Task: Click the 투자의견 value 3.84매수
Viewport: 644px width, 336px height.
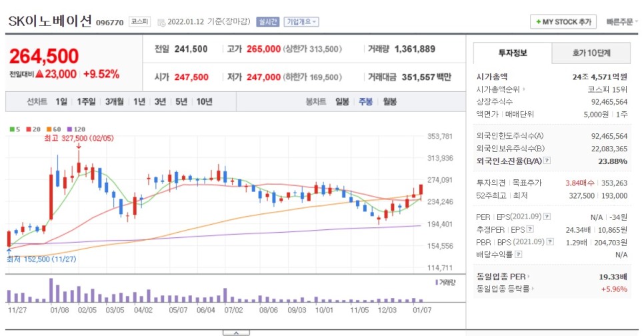Action: click(579, 183)
